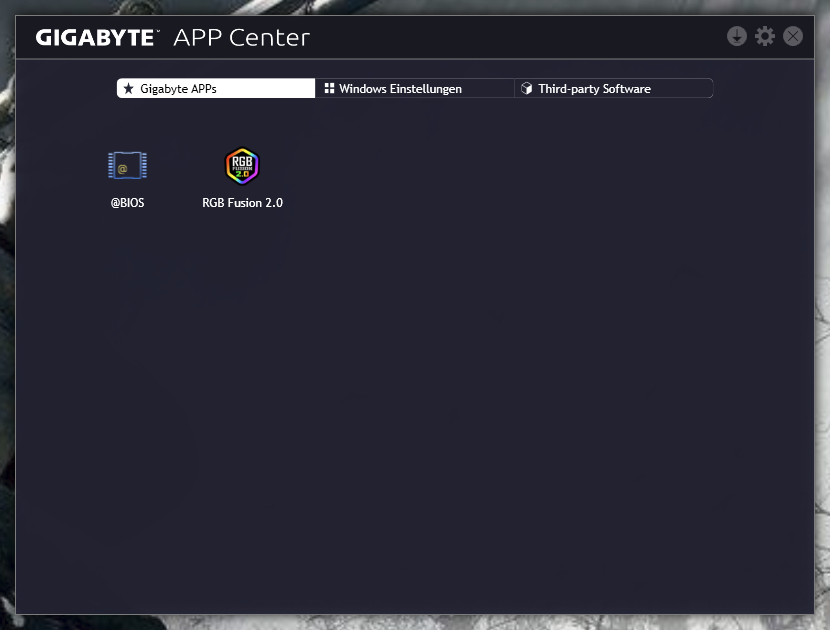
Task: Click the @BIOS text label
Action: (x=127, y=203)
